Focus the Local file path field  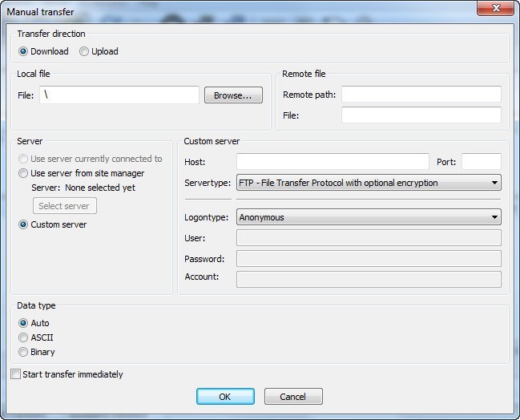(x=119, y=95)
